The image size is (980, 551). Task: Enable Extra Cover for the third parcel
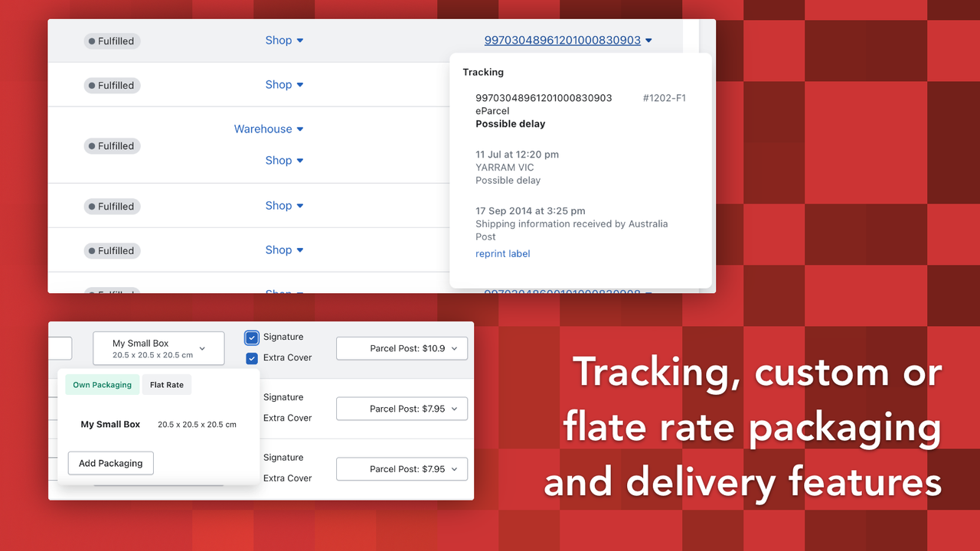(x=252, y=478)
